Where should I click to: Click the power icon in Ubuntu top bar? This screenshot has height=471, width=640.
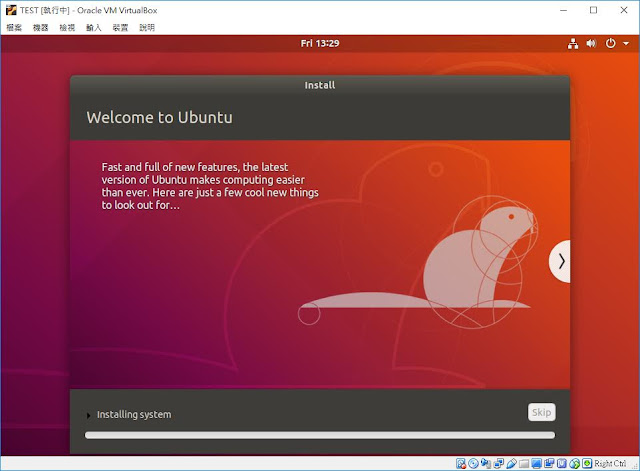(610, 43)
